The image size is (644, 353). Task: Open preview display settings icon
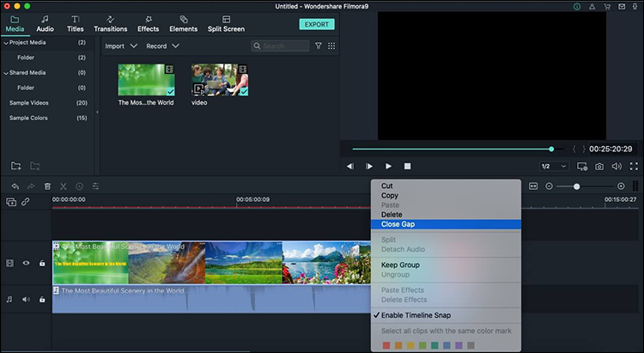[582, 166]
